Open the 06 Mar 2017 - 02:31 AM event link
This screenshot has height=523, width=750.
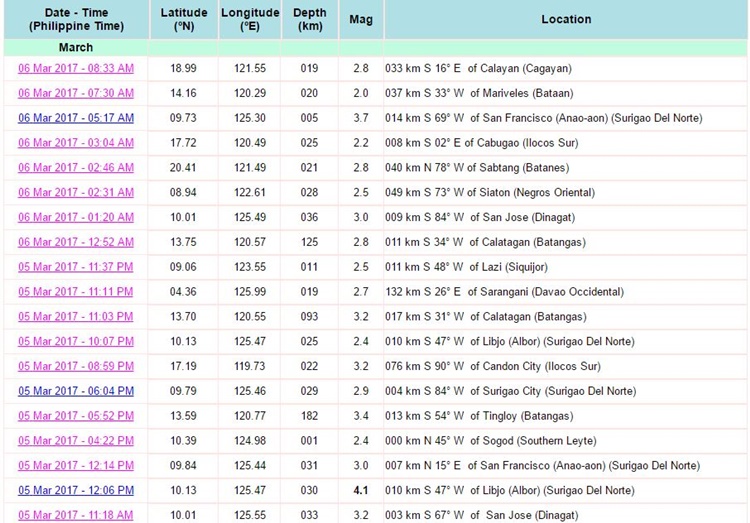coord(76,193)
